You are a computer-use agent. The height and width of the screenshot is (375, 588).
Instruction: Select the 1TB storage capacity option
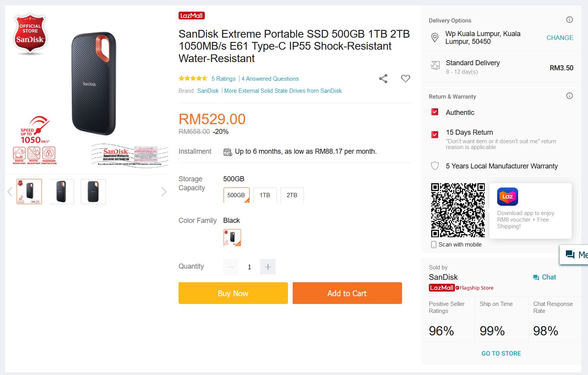(x=265, y=195)
